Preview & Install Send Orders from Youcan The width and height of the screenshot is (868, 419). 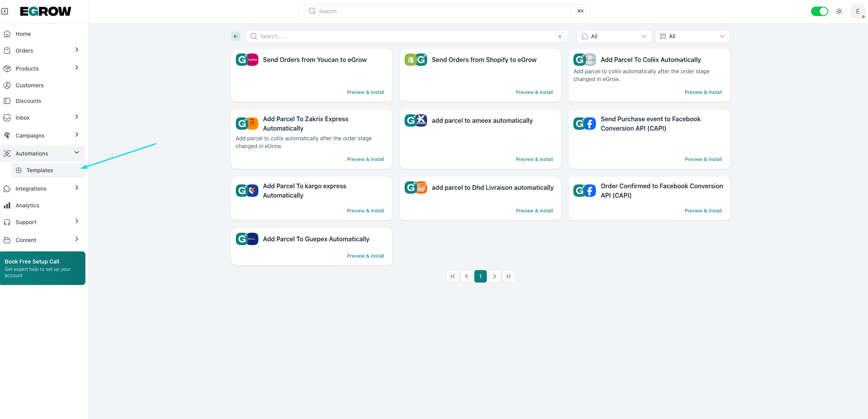(x=365, y=92)
